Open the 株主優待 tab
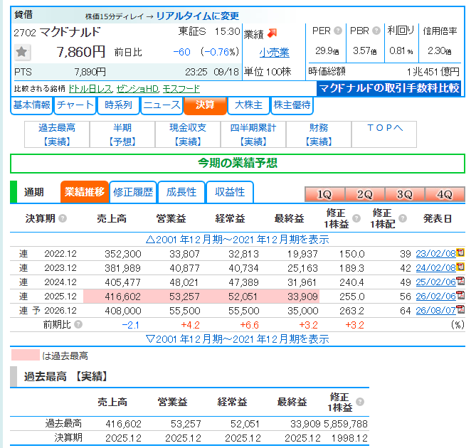Viewport: 476px width, 448px height. point(292,105)
